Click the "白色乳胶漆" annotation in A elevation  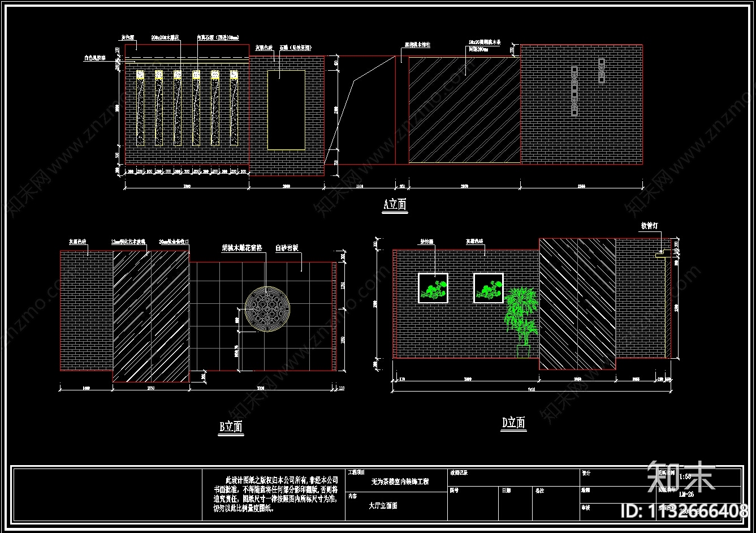click(x=94, y=58)
